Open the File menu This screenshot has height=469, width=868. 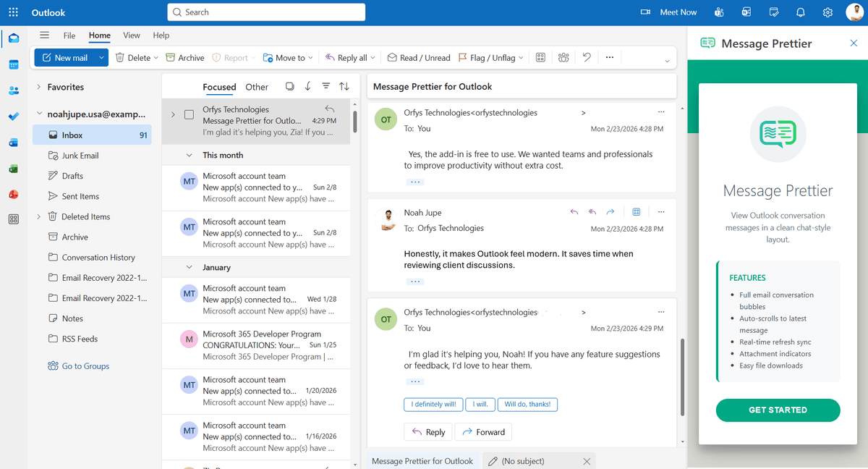coord(69,35)
